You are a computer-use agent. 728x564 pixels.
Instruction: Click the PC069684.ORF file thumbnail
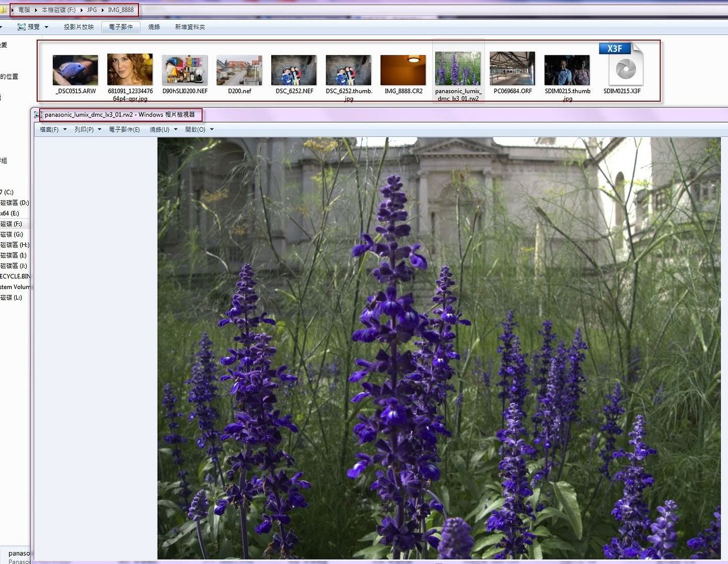(512, 68)
